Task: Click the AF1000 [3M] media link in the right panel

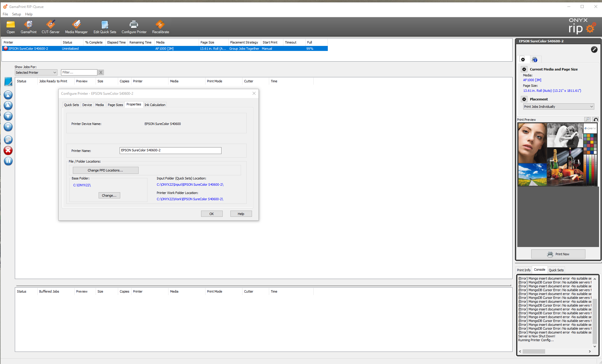Action: 532,80
